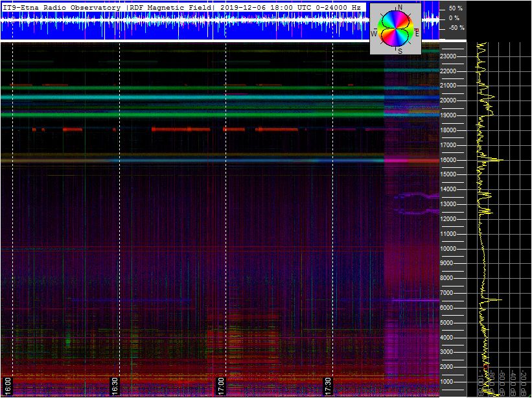Click the 14000 frequency label
Screen dimensions: 532x398
448,189
